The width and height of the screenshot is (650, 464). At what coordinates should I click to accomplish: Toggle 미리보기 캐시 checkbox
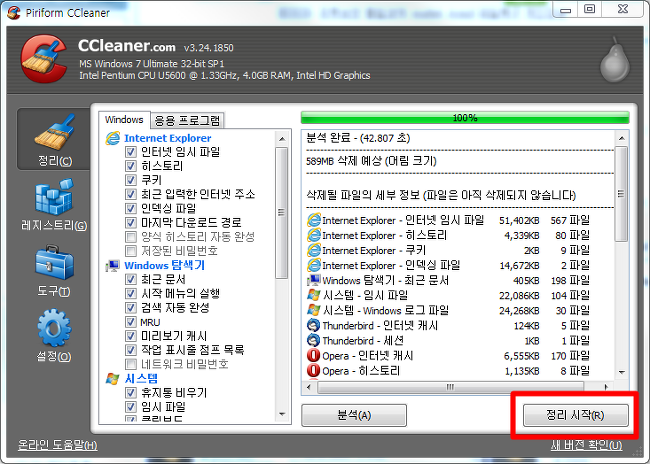[131, 336]
